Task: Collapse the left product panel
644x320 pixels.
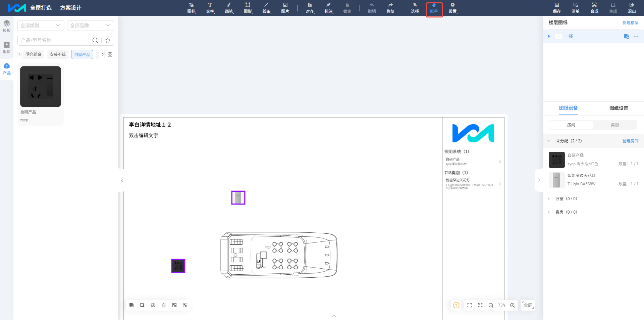Action: point(122,180)
